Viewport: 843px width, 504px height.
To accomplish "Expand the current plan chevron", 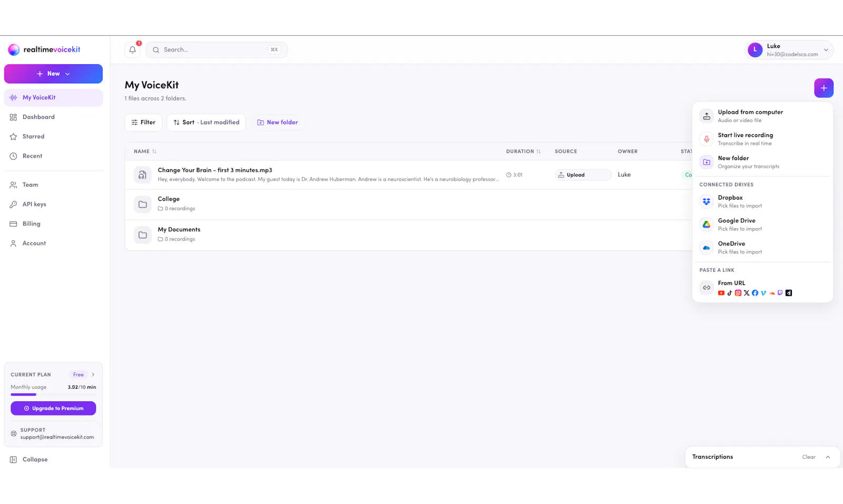I will pyautogui.click(x=93, y=375).
